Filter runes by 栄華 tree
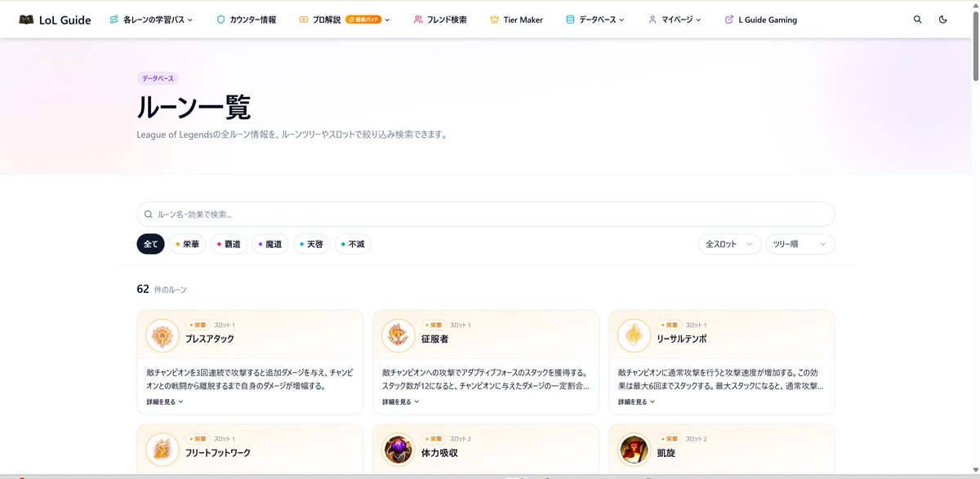The width and height of the screenshot is (980, 479). click(x=188, y=244)
